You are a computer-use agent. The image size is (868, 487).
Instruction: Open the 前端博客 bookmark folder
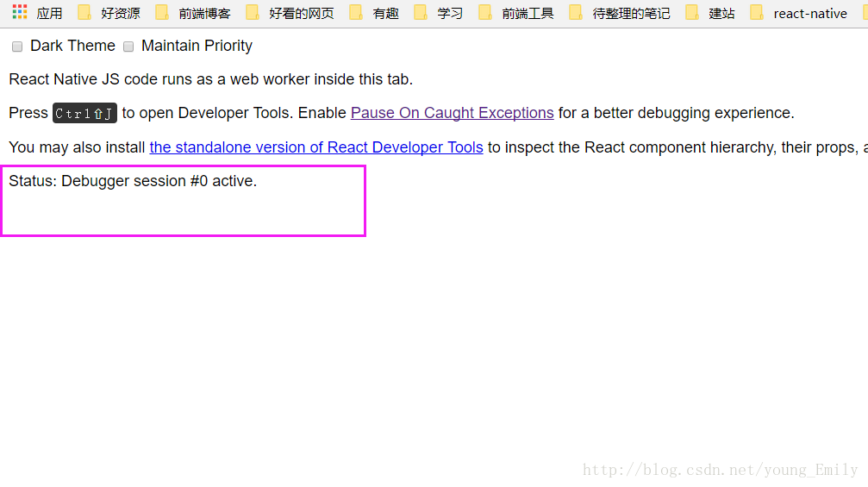[x=193, y=13]
